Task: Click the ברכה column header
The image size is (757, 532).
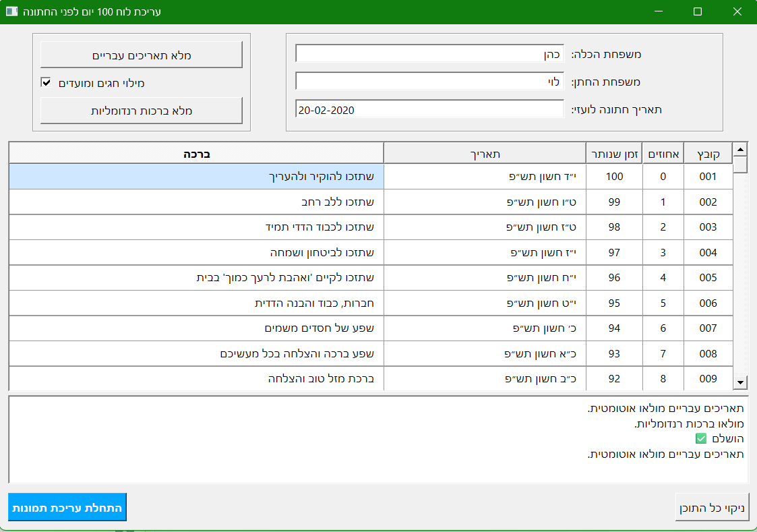Action: 197,152
